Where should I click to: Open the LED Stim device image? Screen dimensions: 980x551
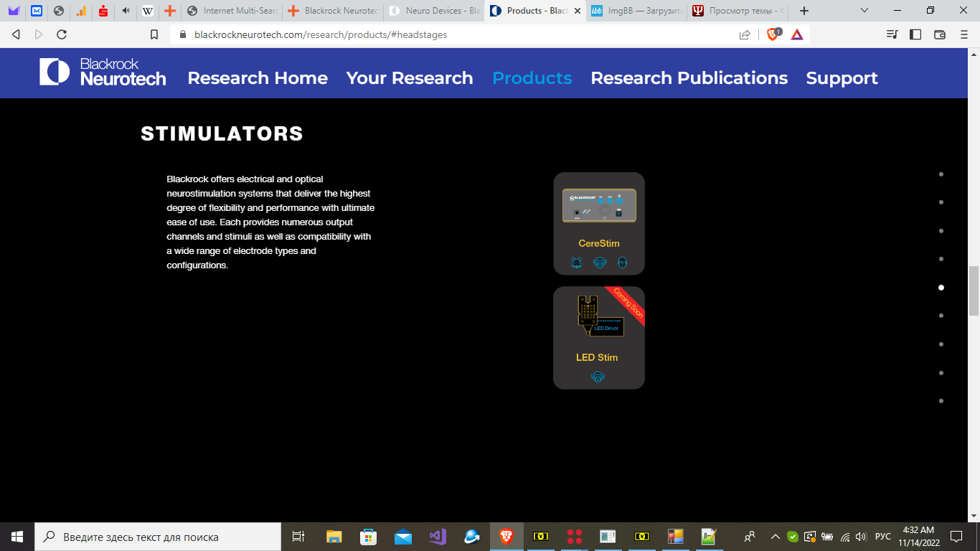click(x=600, y=316)
